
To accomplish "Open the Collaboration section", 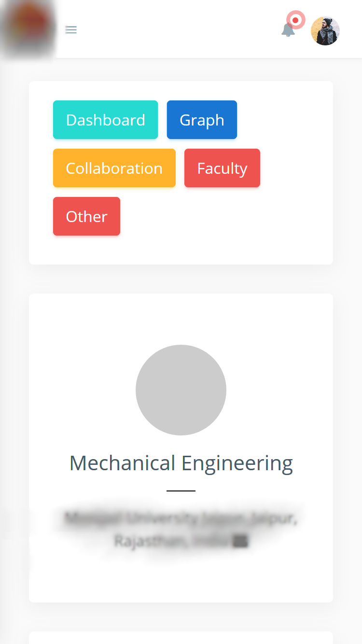I will tap(114, 168).
